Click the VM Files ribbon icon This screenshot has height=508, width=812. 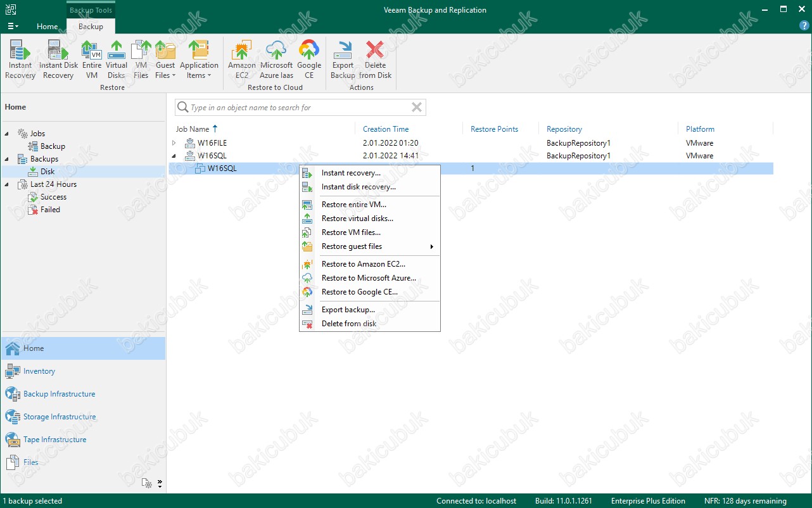click(x=141, y=60)
